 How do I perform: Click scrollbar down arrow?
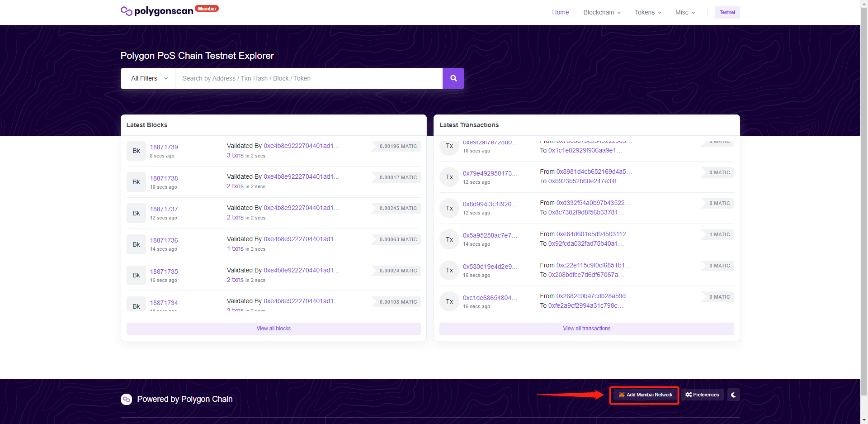(864, 420)
